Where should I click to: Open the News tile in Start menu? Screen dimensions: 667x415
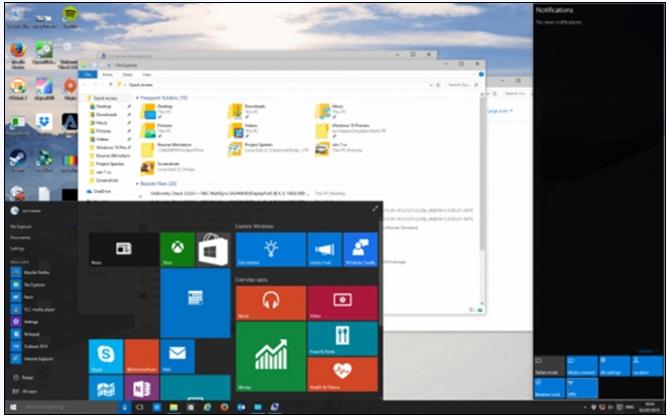click(124, 249)
